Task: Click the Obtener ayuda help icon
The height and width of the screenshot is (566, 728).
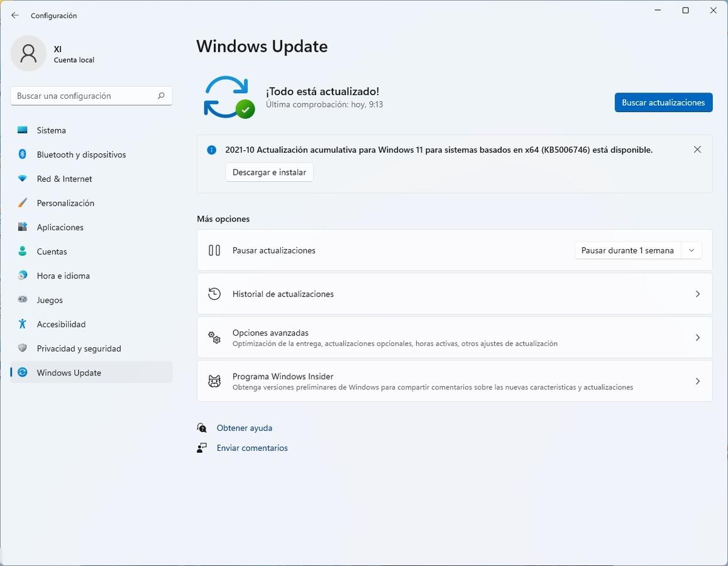Action: [x=202, y=428]
